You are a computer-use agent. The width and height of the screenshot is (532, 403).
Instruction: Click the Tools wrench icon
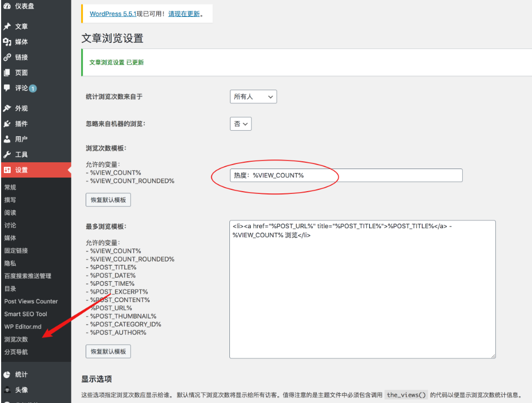click(7, 154)
